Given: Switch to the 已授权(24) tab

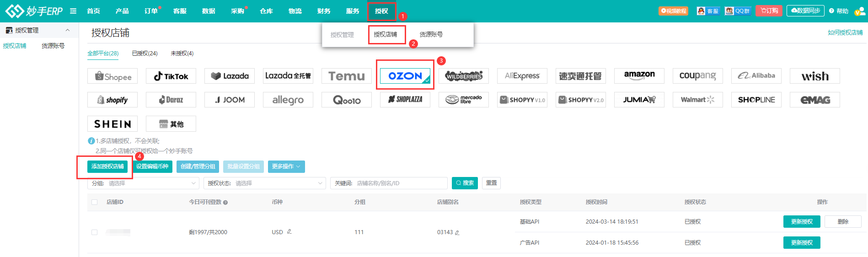Looking at the screenshot, I should coord(145,54).
